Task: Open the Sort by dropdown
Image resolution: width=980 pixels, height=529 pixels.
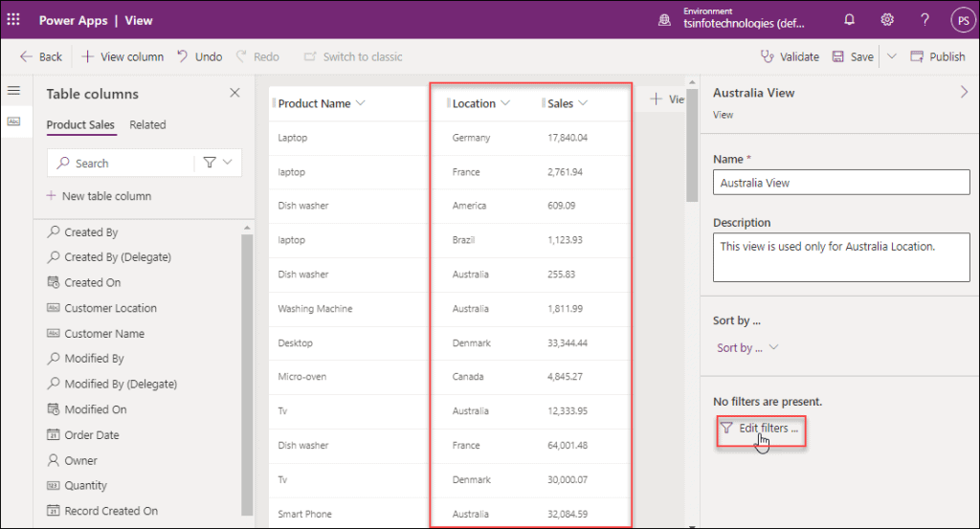Action: (746, 348)
